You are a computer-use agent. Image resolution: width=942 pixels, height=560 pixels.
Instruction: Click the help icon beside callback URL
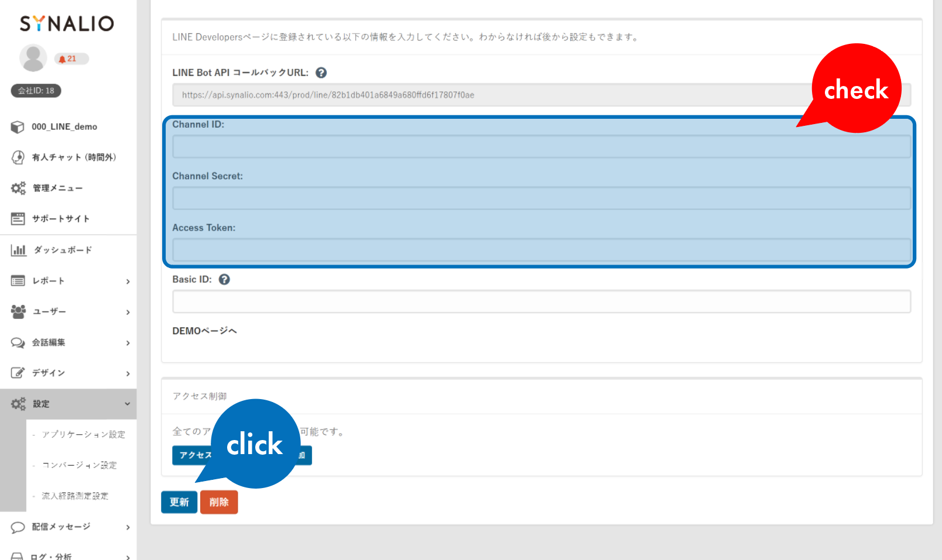tap(321, 73)
